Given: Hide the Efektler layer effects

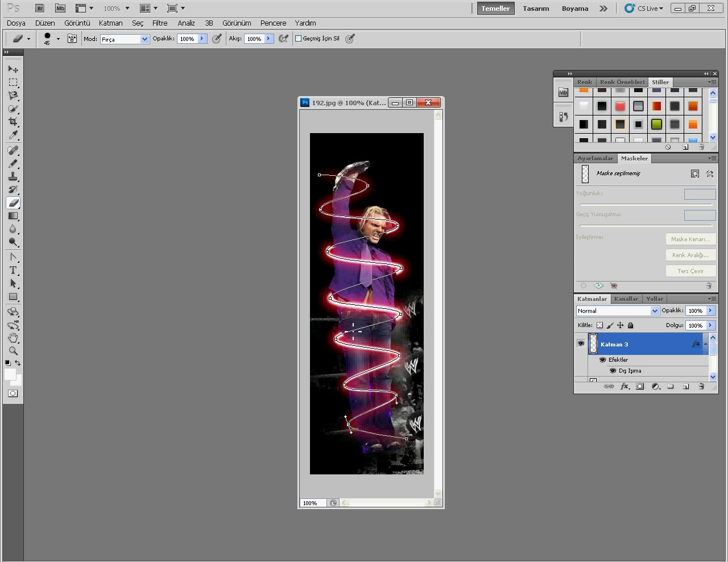Looking at the screenshot, I should pyautogui.click(x=602, y=359).
